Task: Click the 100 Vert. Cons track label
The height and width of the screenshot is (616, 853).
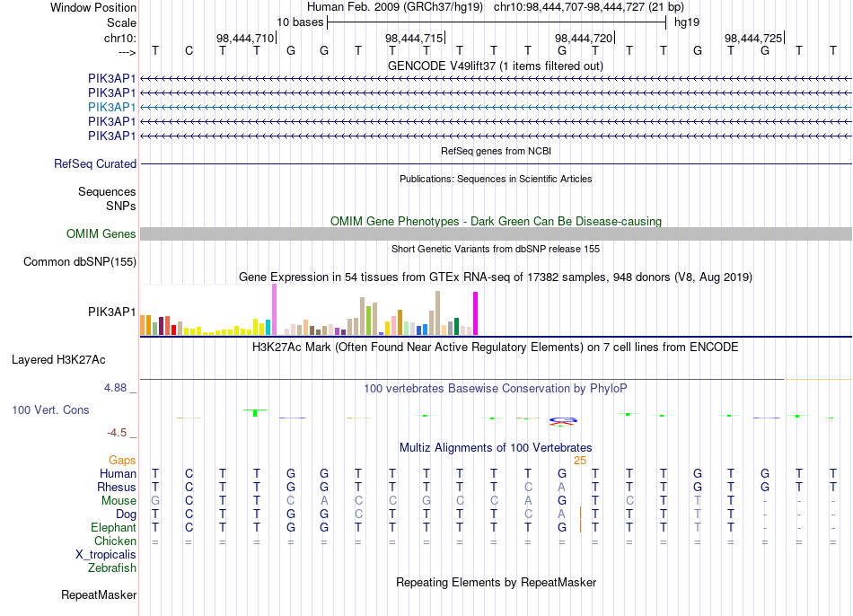Action: [x=50, y=409]
